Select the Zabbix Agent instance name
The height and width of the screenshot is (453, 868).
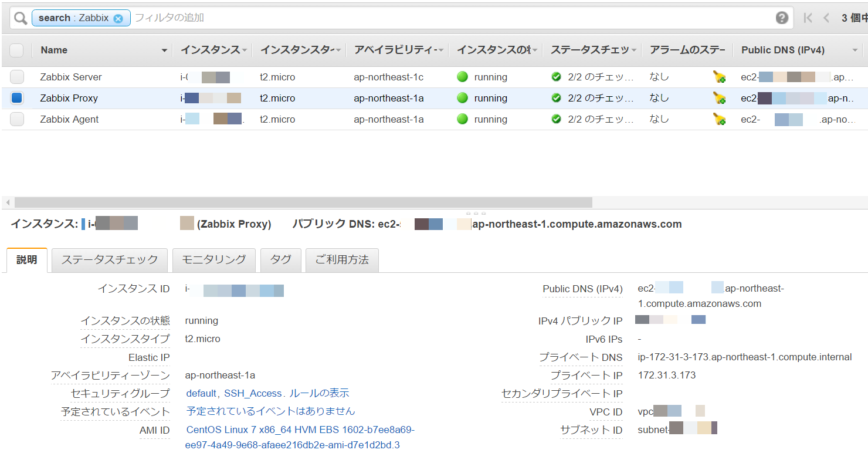click(x=69, y=119)
